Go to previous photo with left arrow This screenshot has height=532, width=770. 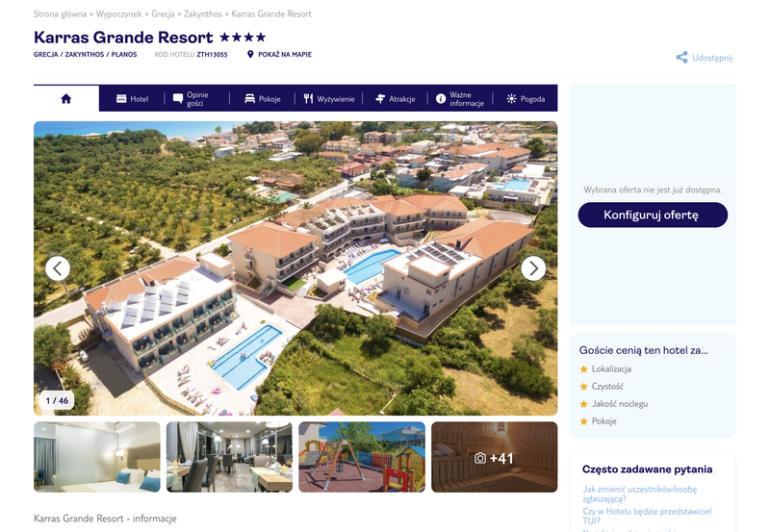tap(58, 268)
